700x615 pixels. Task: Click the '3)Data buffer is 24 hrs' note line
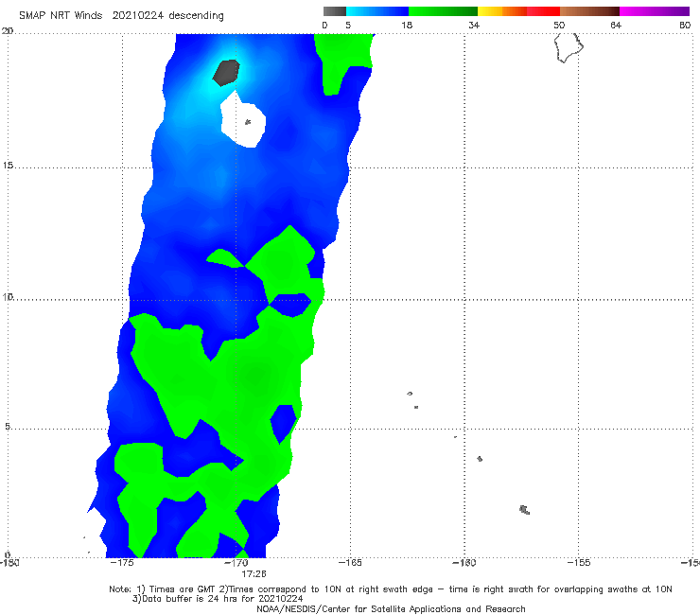pos(218,599)
